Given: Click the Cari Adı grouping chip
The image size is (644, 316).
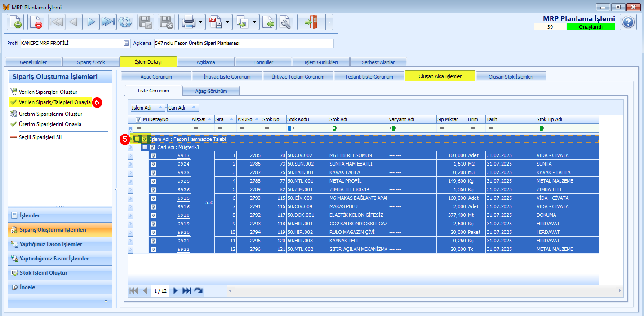Looking at the screenshot, I should pyautogui.click(x=182, y=108).
